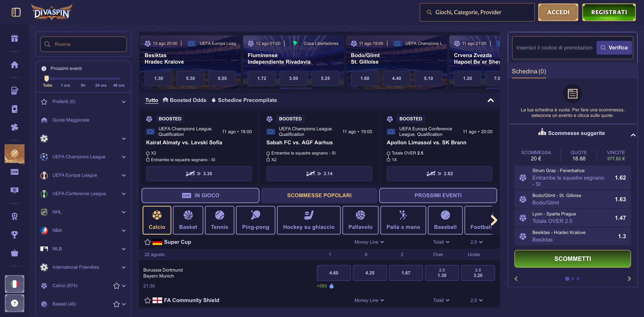
Task: Focus the booking code input field
Action: tap(554, 48)
